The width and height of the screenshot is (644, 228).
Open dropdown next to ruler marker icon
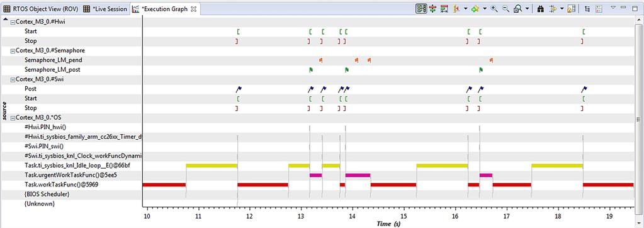pyautogui.click(x=465, y=9)
